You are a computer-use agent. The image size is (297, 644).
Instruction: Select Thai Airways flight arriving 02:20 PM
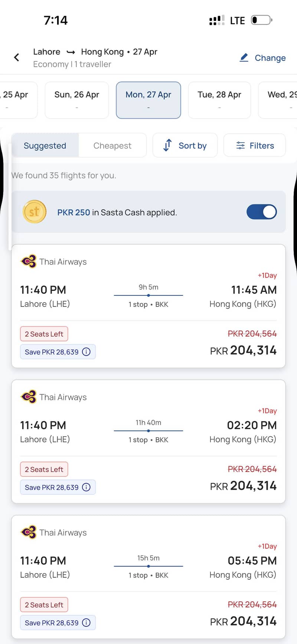148,441
